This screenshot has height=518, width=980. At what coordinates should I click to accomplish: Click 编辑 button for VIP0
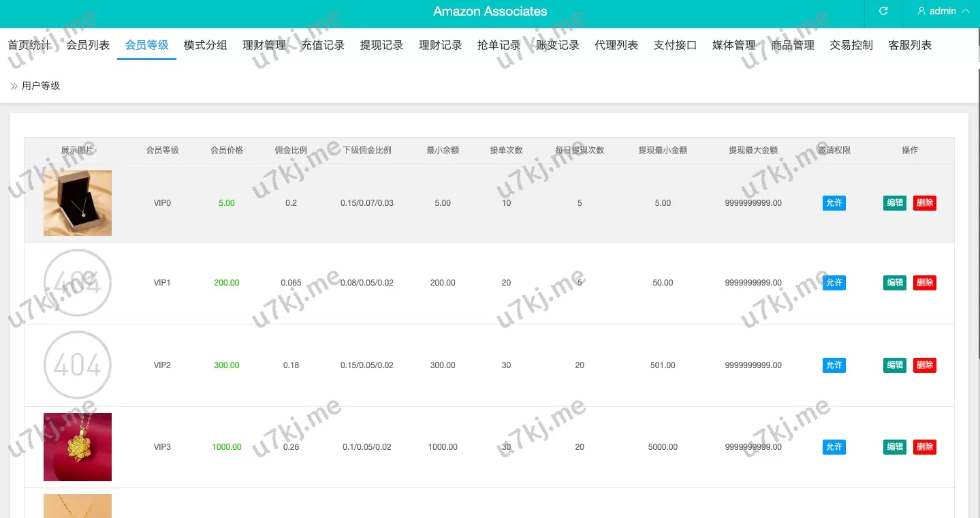[x=895, y=203]
